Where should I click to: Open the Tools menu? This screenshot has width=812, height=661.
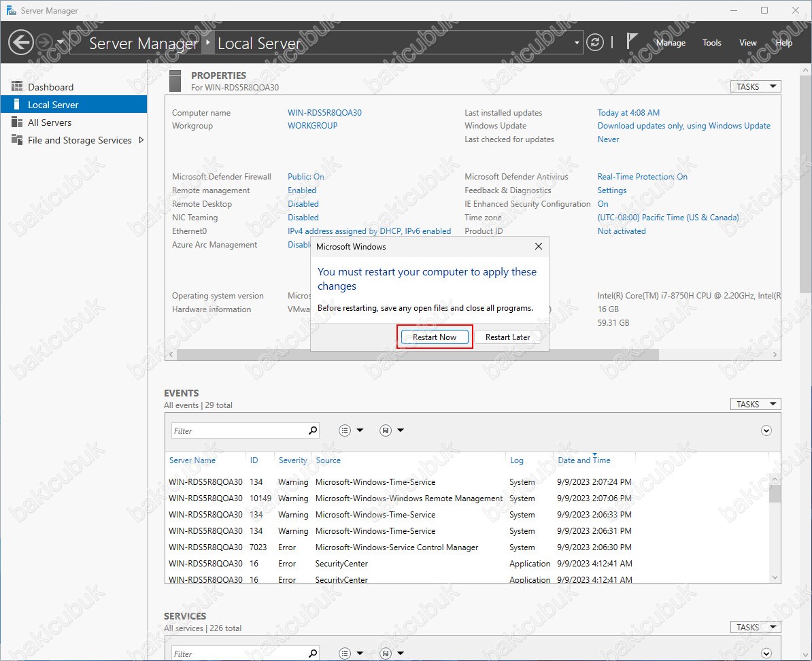(x=711, y=43)
